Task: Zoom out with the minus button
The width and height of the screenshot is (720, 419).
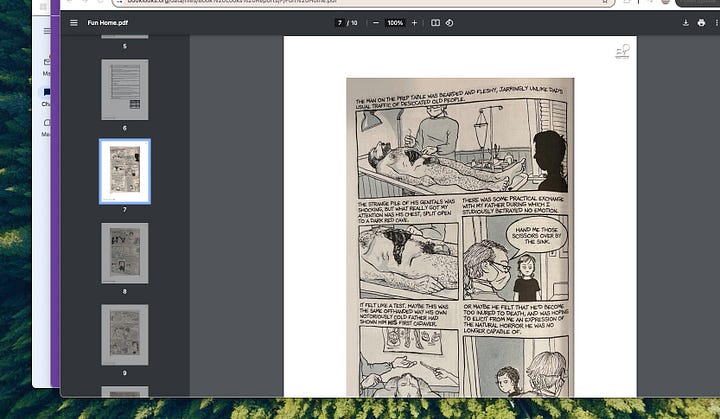Action: tap(376, 23)
